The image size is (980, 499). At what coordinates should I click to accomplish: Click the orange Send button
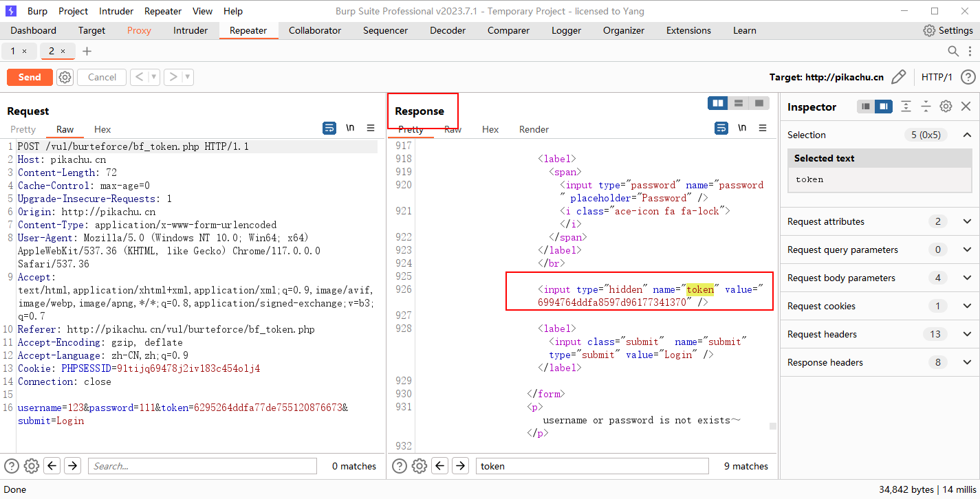point(30,78)
